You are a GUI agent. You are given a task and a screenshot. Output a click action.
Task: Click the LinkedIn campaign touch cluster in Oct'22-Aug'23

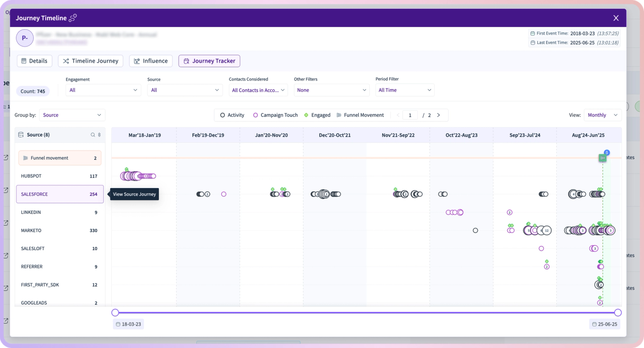tap(454, 212)
